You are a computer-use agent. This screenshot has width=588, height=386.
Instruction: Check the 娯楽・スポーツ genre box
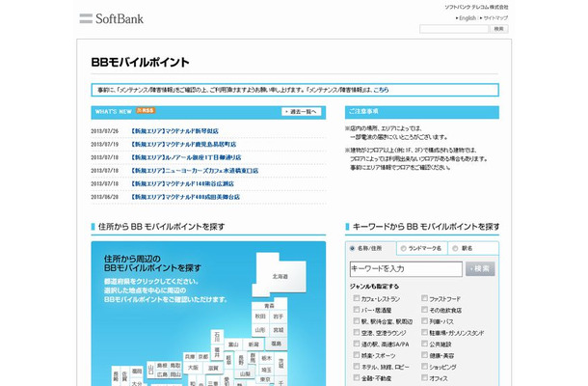[x=357, y=355]
